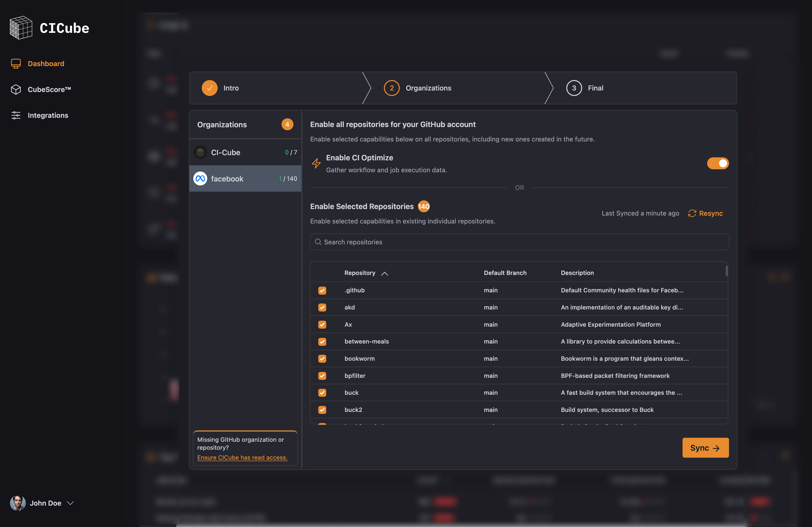Click the step 3 number circle

click(x=574, y=88)
